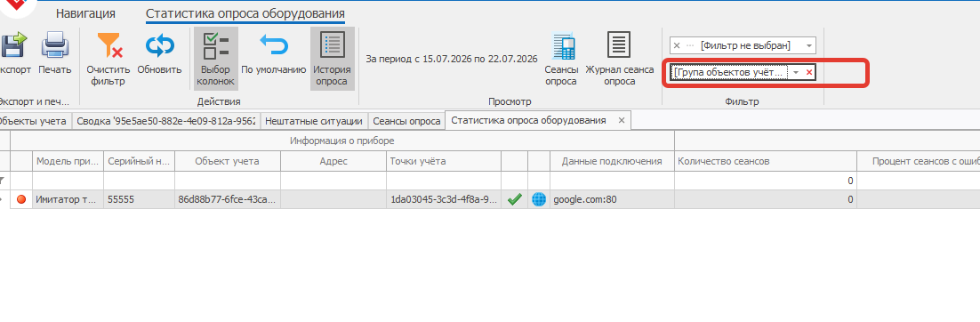The height and width of the screenshot is (322, 980).
Task: Switch to the Навигация ribbon tab
Action: [x=85, y=13]
